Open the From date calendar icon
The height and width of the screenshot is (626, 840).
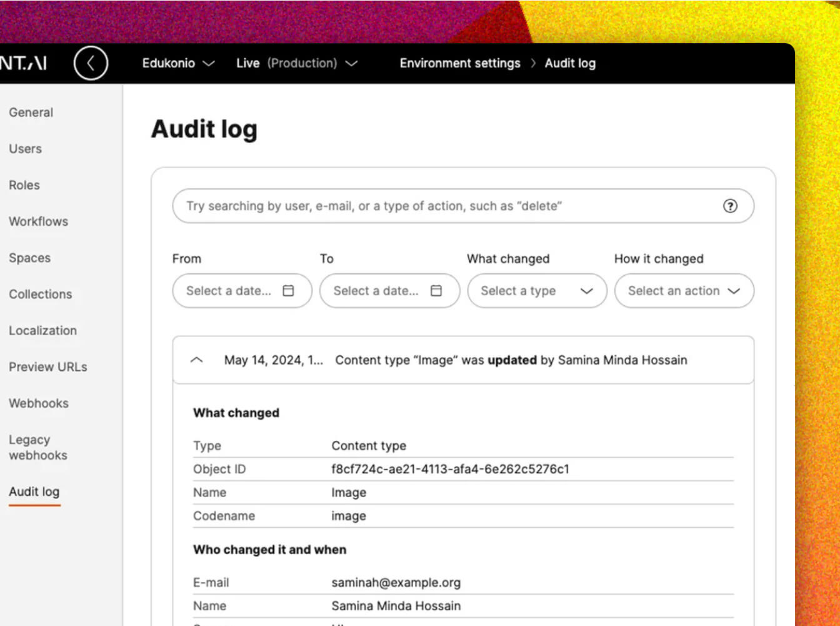(x=288, y=291)
